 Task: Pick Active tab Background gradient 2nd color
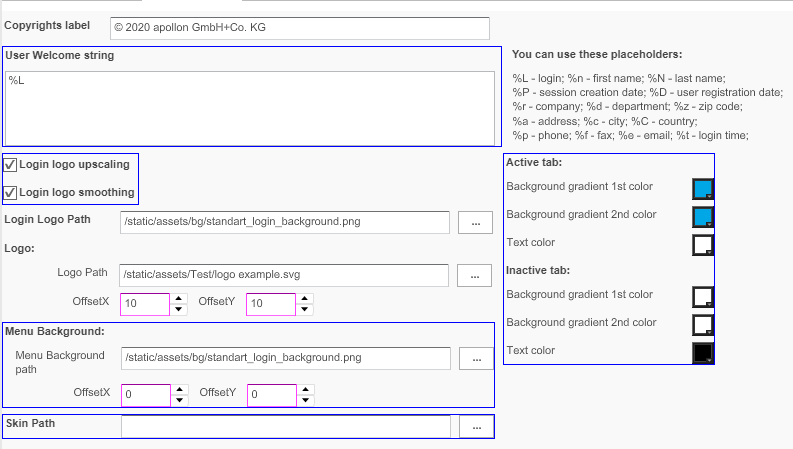[702, 217]
